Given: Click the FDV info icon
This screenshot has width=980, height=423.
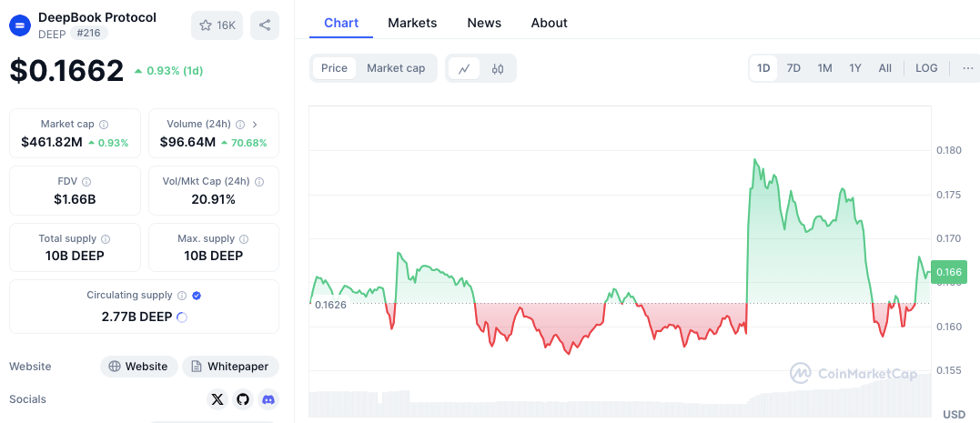Looking at the screenshot, I should tap(86, 182).
